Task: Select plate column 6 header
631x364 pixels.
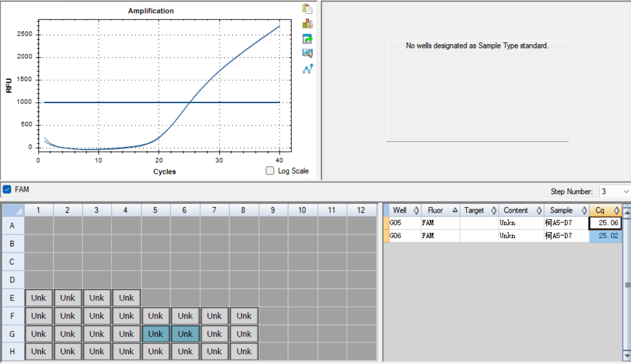Action: point(185,210)
